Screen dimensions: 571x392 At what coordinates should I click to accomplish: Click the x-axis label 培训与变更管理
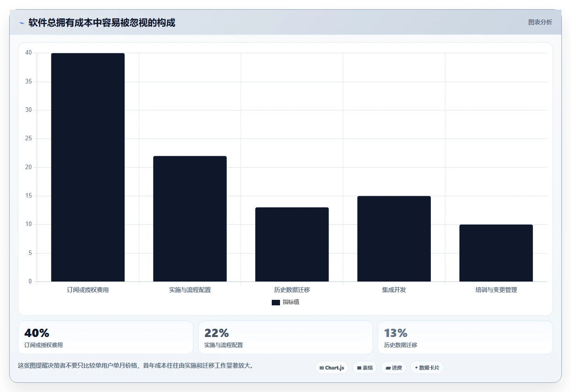[x=496, y=290]
